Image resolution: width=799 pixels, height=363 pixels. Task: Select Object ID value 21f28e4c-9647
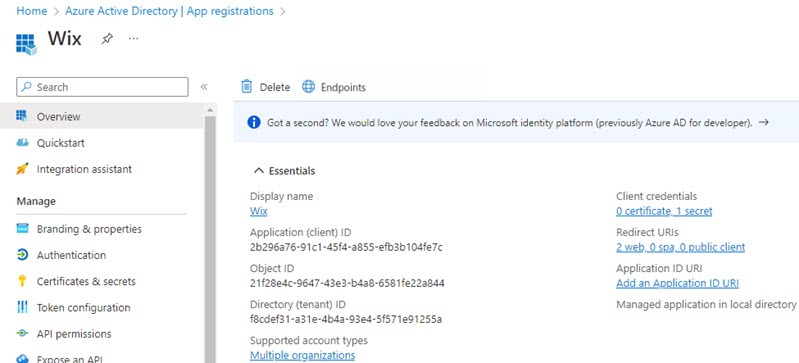click(347, 283)
